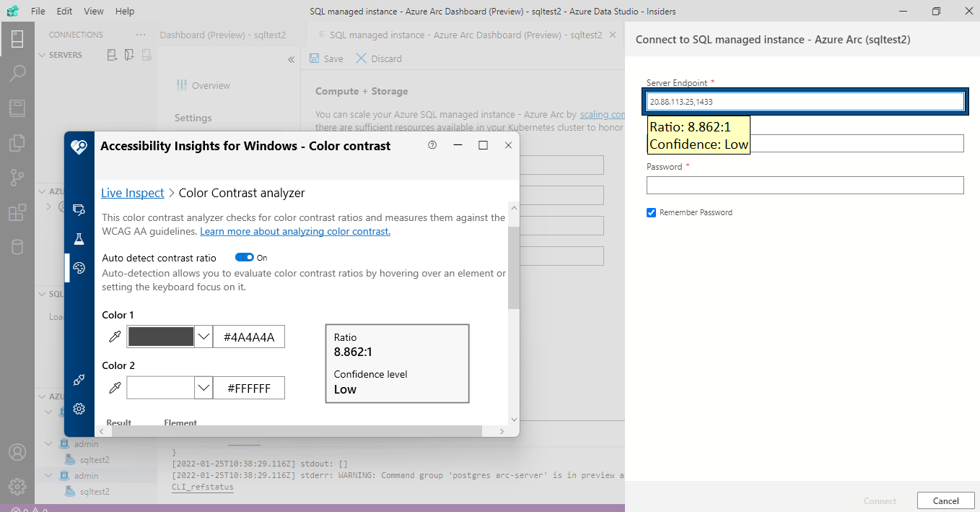Open Accessibility Insights settings gear icon

coord(79,409)
